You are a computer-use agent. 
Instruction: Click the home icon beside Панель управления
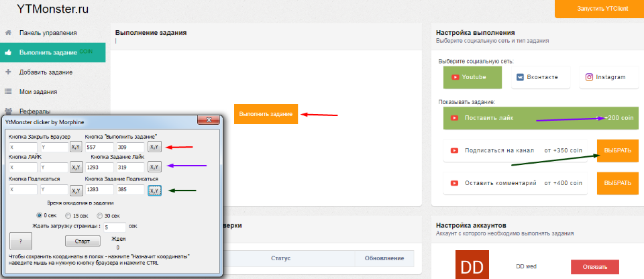tap(8, 32)
